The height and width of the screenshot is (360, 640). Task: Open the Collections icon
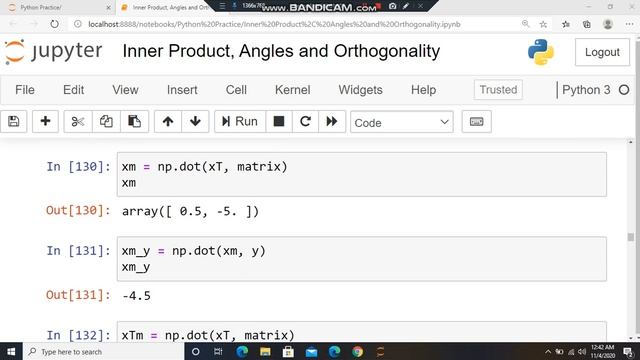pos(587,24)
